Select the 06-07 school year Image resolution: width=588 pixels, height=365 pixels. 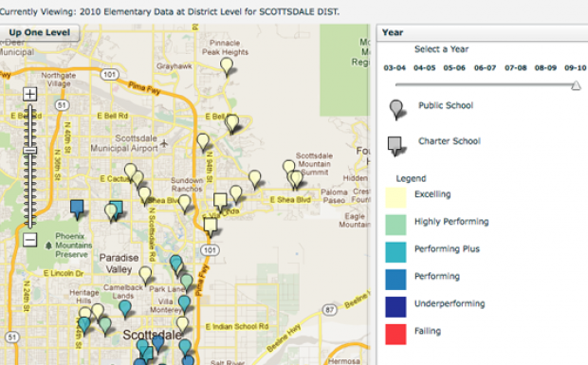485,68
